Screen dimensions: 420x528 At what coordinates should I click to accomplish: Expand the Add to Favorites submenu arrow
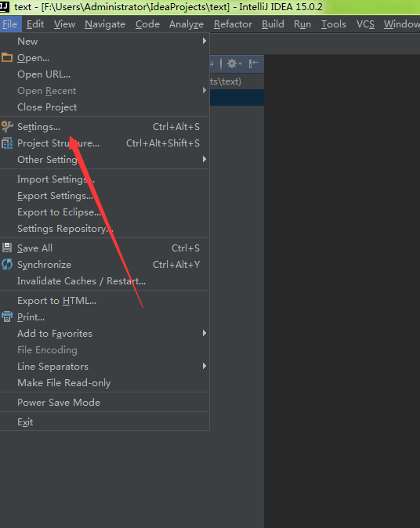pyautogui.click(x=204, y=333)
